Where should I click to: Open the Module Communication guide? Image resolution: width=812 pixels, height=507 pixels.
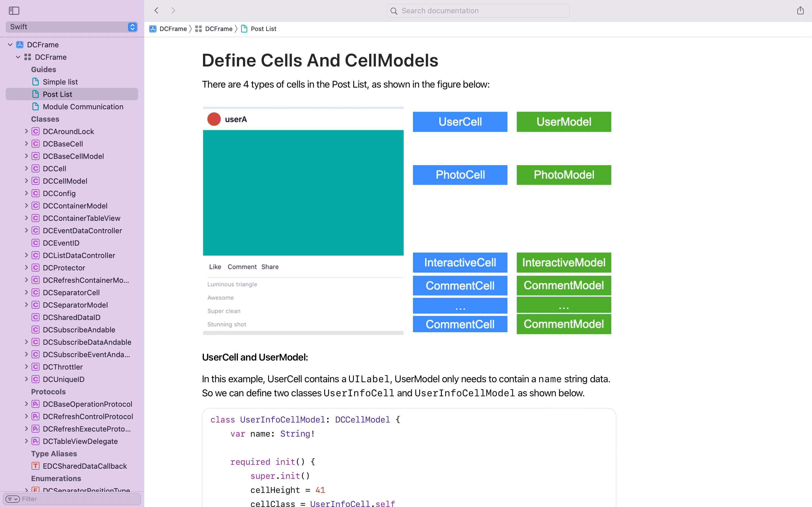tap(83, 107)
